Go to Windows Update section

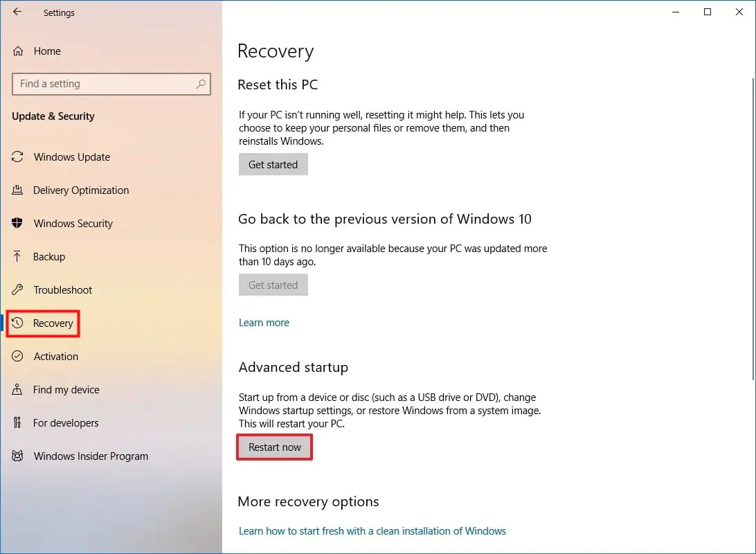[72, 157]
